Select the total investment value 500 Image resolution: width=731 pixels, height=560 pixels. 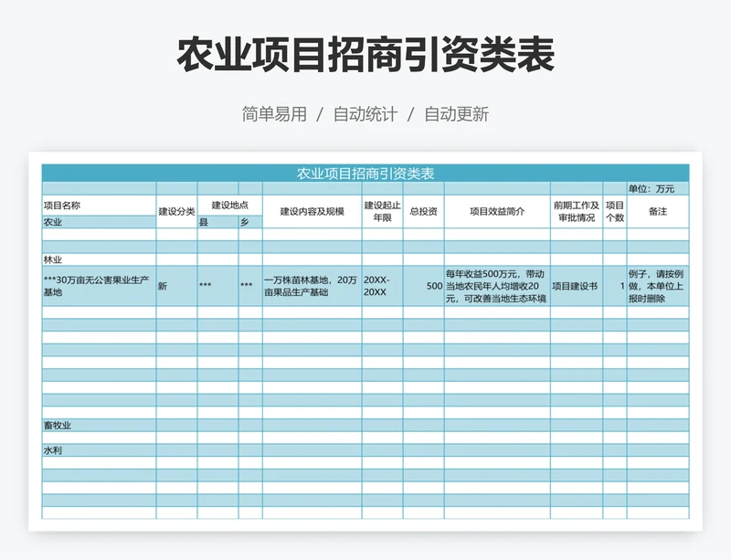pos(423,286)
